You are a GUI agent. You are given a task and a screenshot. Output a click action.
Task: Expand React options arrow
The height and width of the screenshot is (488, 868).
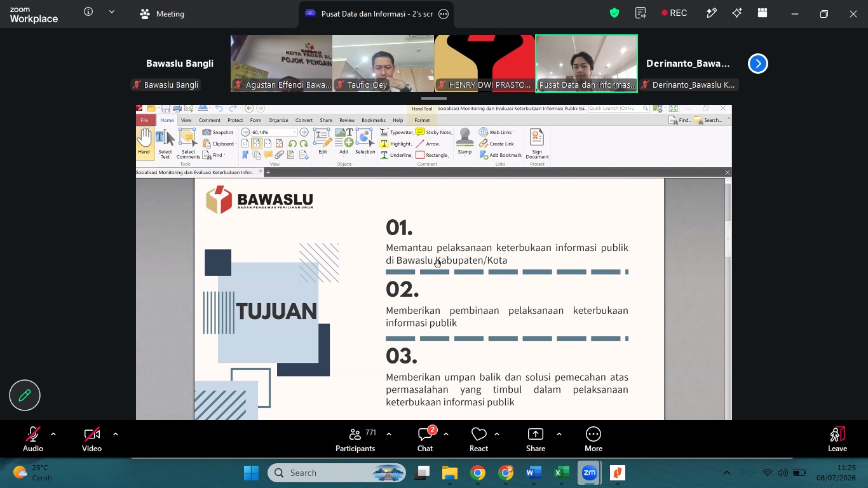click(x=497, y=434)
